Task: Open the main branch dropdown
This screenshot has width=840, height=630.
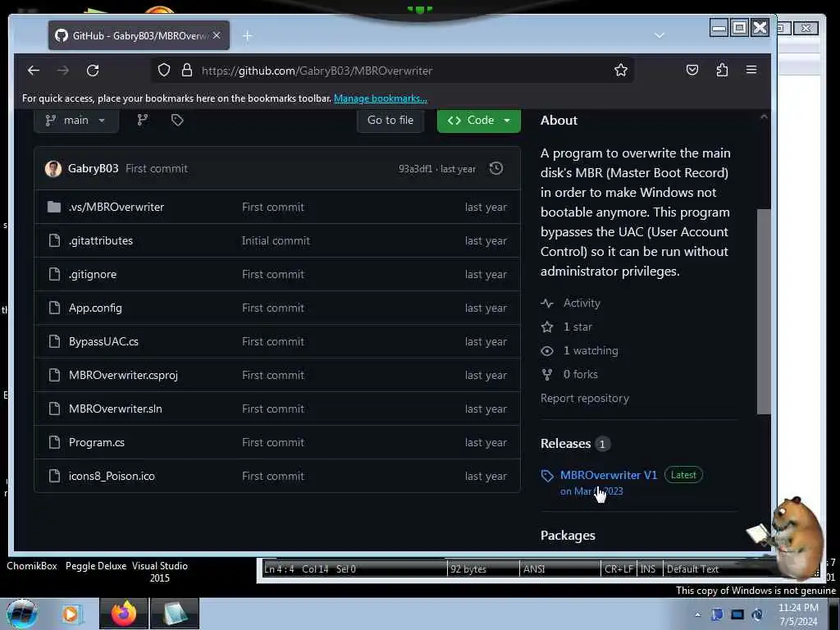Action: pyautogui.click(x=76, y=121)
